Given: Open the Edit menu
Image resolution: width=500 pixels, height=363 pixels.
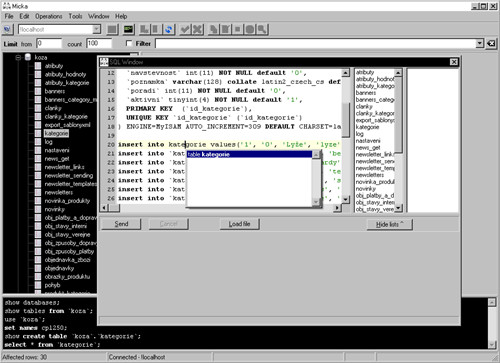Looking at the screenshot, I should tap(24, 16).
